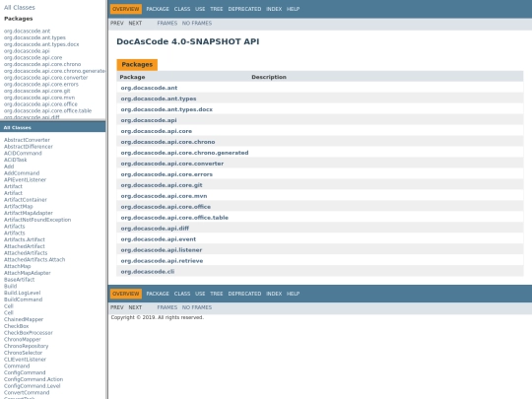This screenshot has height=399, width=532.
Task: Open AddCommand class in All Classes list
Action: click(x=22, y=173)
